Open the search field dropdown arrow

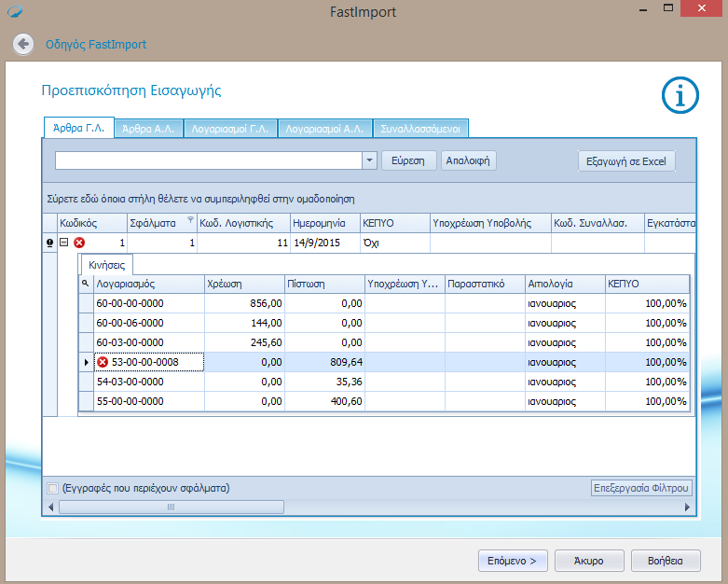click(x=369, y=160)
